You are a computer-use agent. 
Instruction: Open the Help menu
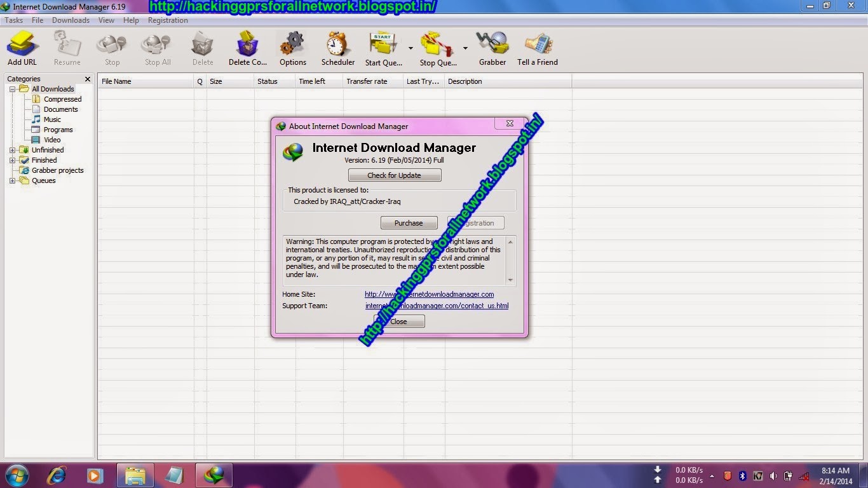pos(131,20)
